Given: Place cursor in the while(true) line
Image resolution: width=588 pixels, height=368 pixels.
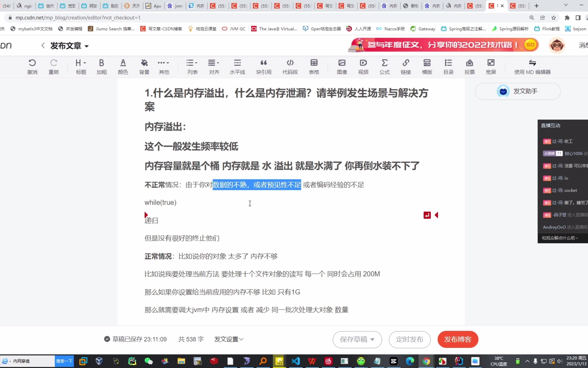Looking at the screenshot, I should tap(160, 203).
